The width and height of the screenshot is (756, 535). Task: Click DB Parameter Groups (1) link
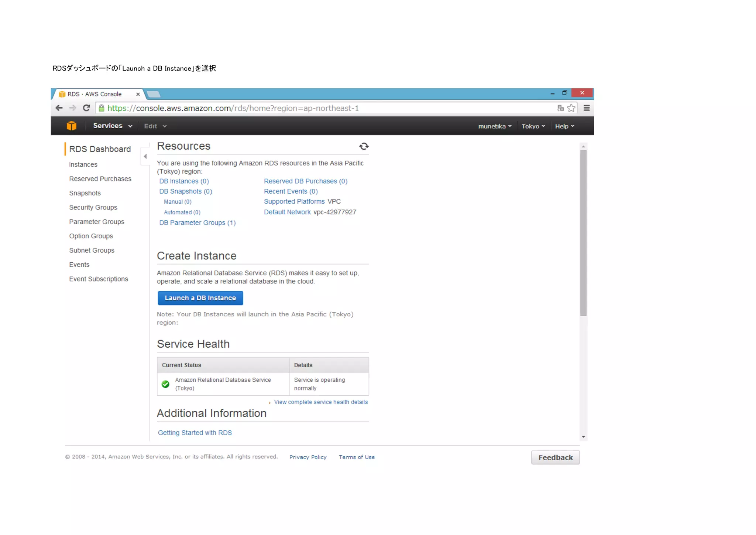coord(197,223)
